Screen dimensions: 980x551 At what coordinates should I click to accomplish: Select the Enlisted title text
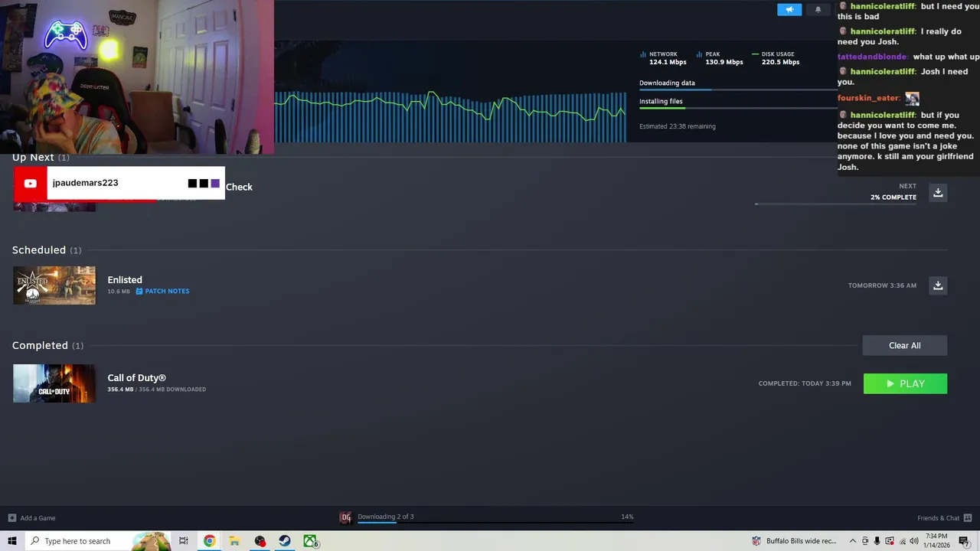(125, 280)
